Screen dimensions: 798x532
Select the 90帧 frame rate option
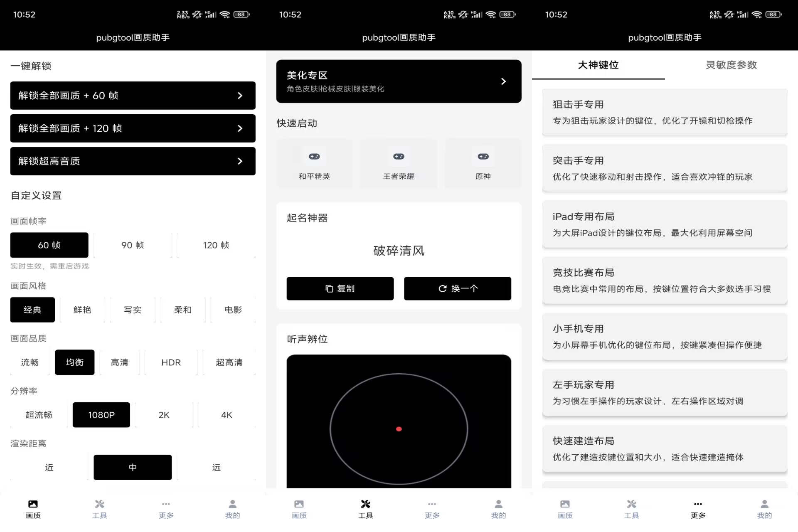click(131, 245)
